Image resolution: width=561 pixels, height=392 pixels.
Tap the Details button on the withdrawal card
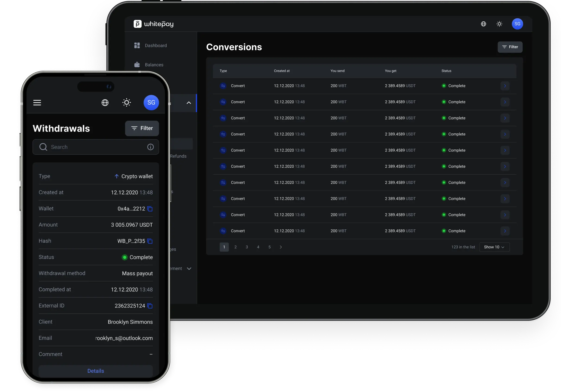[96, 371]
